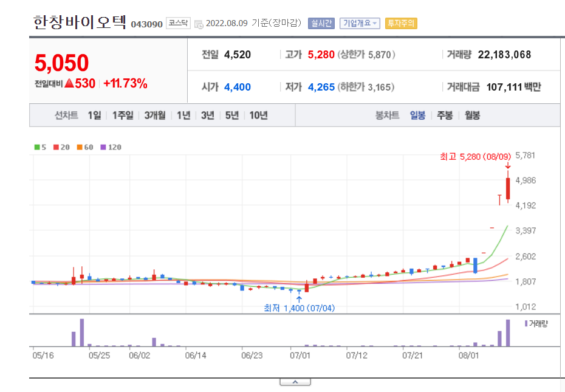
Task: Click the stock name 한창바이오텍
Action: [80, 22]
